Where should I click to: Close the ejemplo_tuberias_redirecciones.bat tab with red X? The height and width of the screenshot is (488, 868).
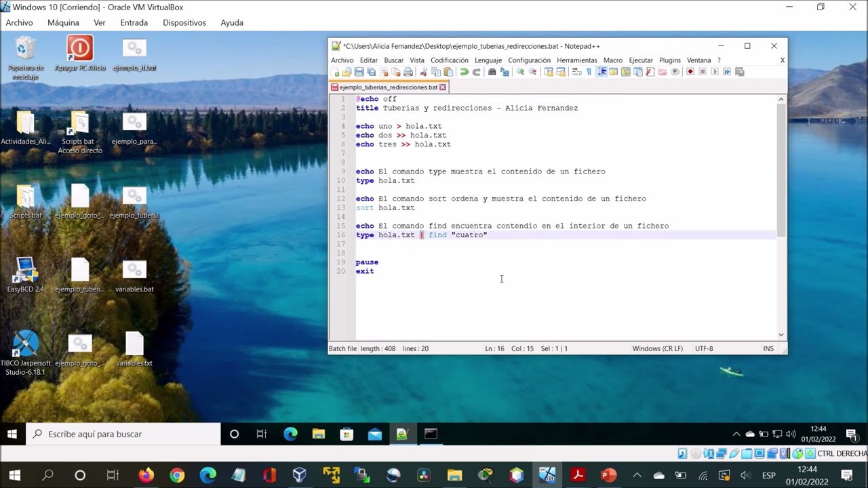(443, 87)
